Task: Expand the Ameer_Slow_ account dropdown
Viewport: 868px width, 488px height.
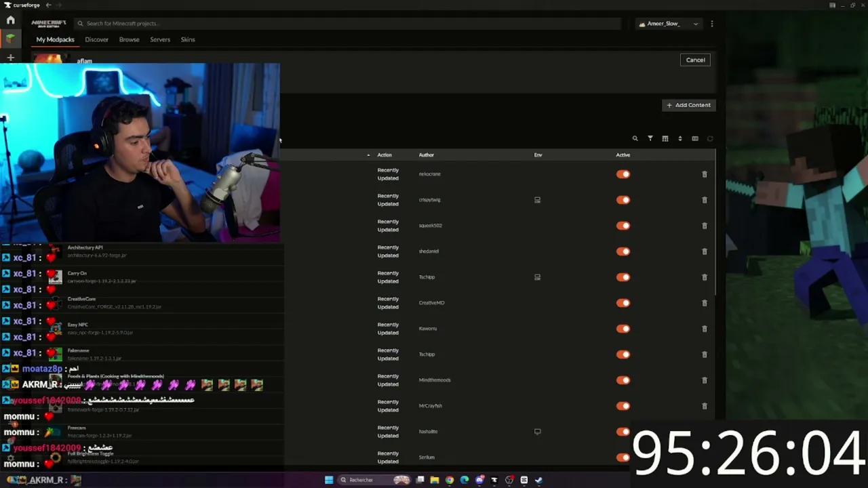Action: [x=669, y=24]
